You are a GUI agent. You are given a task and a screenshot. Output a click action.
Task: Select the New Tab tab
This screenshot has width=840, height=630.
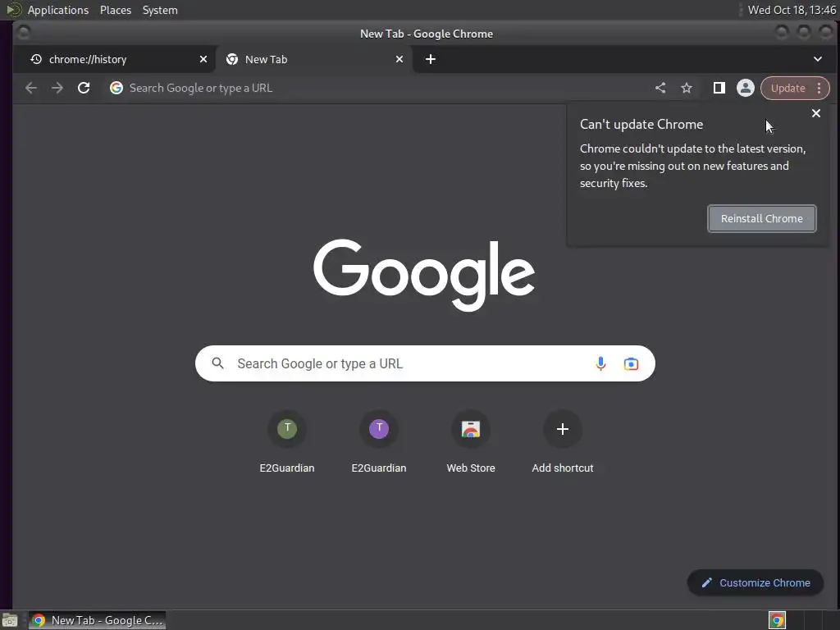point(313,59)
